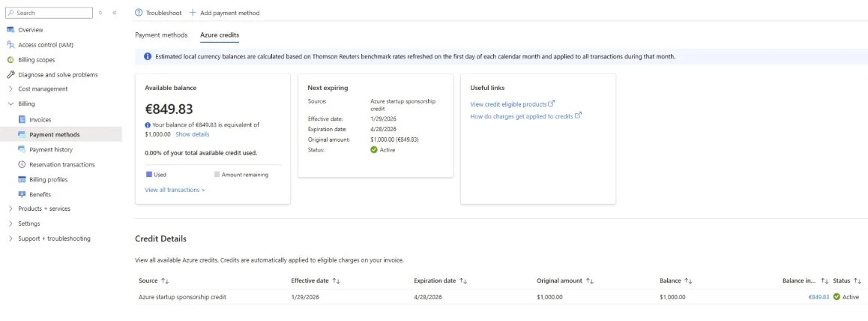The image size is (868, 321).
Task: Click the €849.83 balance link in table
Action: tap(819, 297)
